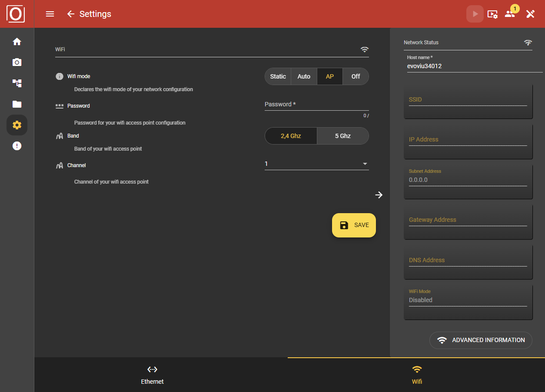Set Wifi mode to Static
545x392 pixels.
click(x=278, y=76)
